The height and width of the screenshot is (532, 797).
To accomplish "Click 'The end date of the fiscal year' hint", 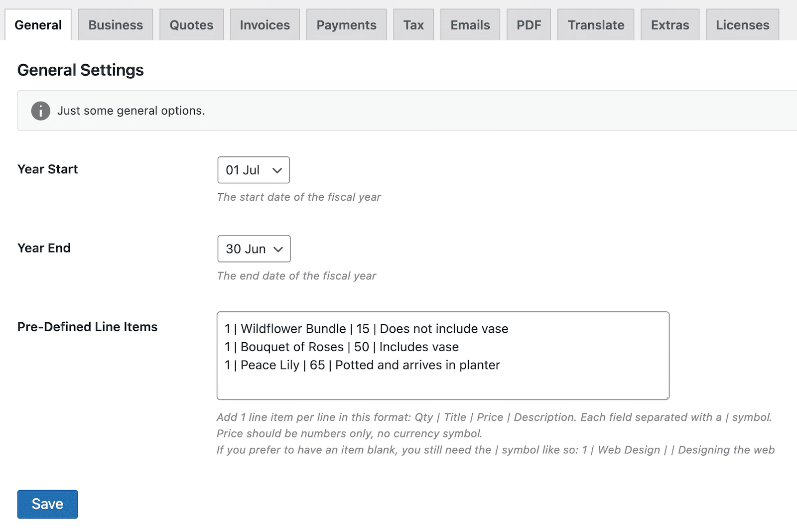I will [x=296, y=276].
